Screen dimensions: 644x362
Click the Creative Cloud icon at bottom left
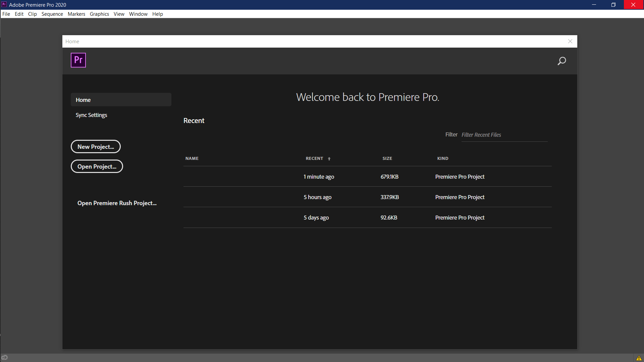pyautogui.click(x=5, y=358)
